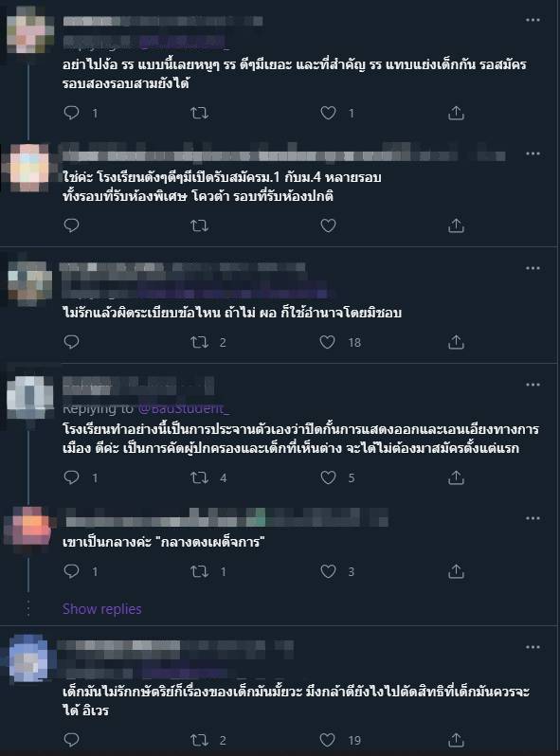560x756 pixels.
Task: Like the tweet mentioning ม.1 and ม.4 admissions
Action: point(328,225)
